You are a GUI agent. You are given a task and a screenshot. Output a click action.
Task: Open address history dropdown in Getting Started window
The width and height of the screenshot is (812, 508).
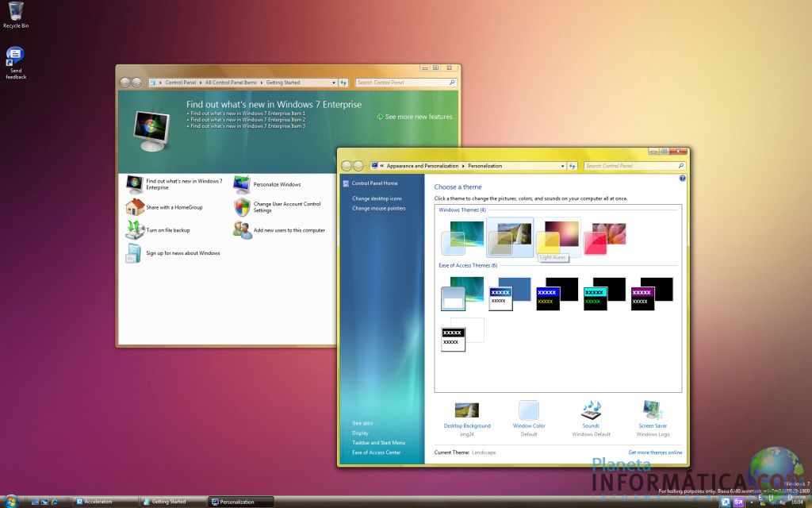[x=334, y=83]
